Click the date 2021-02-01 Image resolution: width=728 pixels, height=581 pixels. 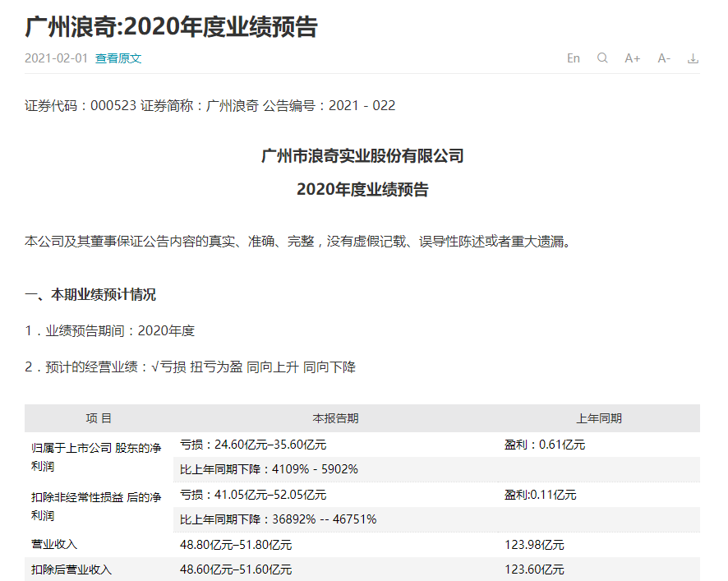(x=56, y=58)
